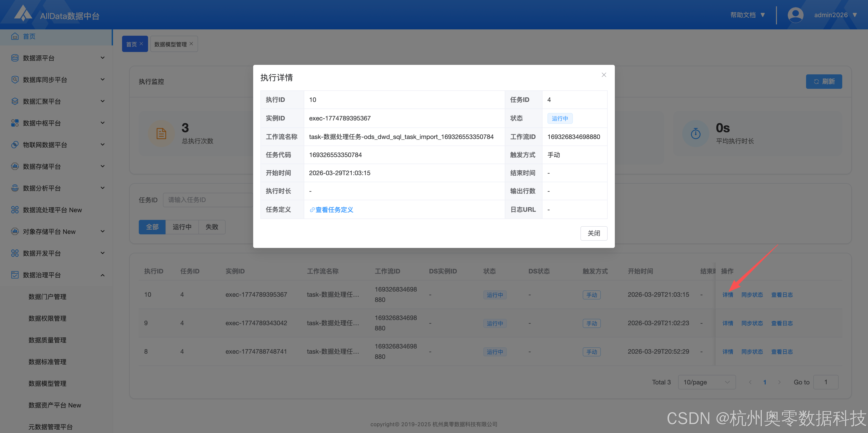Click instance ID exec-1774789343042 in the table

click(x=256, y=323)
